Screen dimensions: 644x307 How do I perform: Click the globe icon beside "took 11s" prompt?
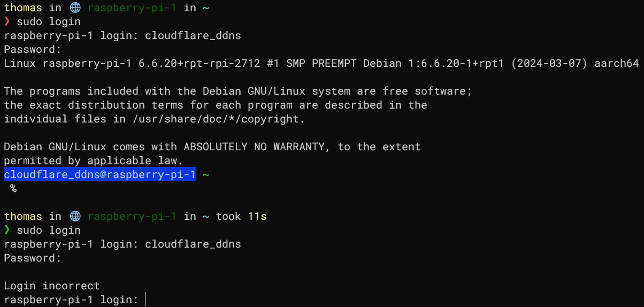pos(75,217)
